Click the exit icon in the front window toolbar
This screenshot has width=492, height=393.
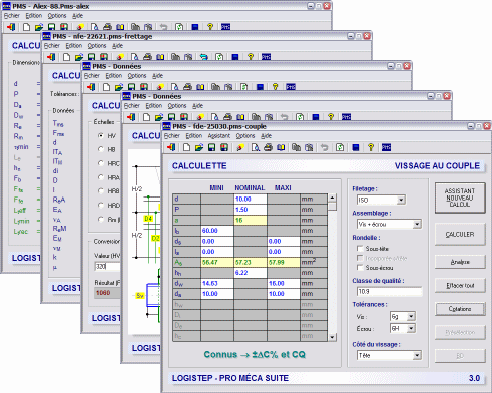(171, 147)
